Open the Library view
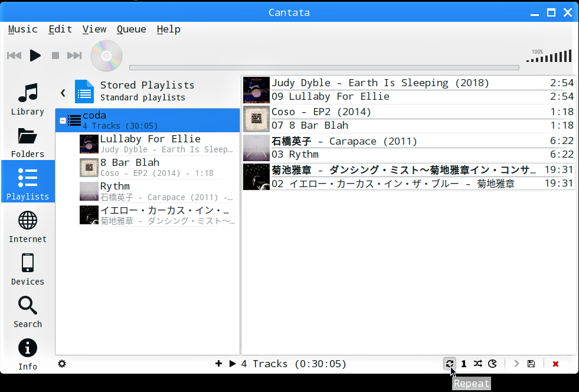 (28, 99)
